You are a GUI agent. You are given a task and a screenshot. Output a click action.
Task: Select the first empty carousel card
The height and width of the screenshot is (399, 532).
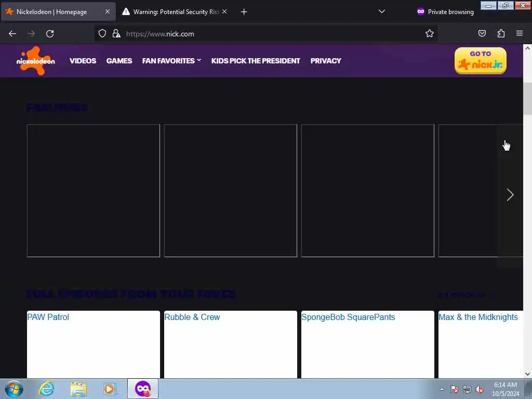click(94, 191)
